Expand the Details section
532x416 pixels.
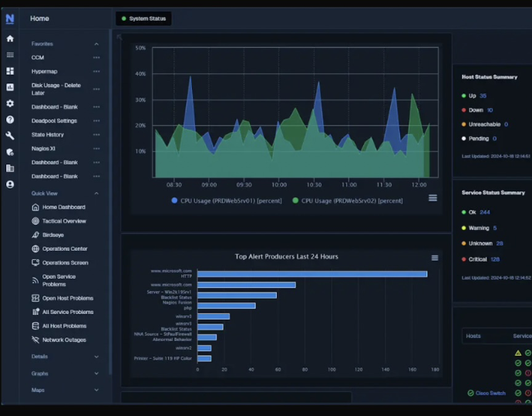[96, 357]
